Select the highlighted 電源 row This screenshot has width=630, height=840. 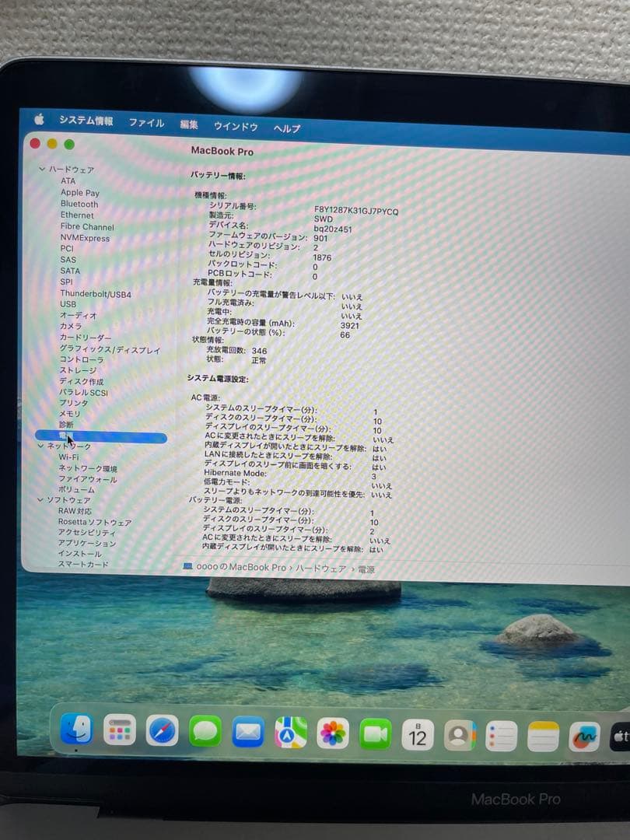(100, 436)
